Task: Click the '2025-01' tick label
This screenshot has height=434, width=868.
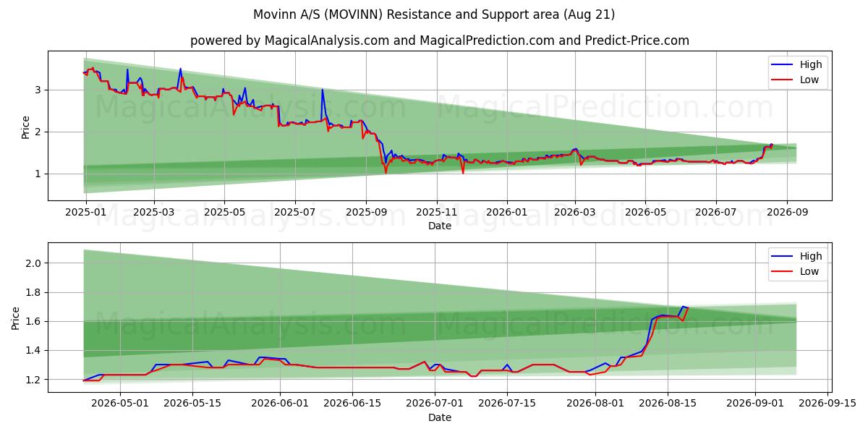Action: [86, 212]
